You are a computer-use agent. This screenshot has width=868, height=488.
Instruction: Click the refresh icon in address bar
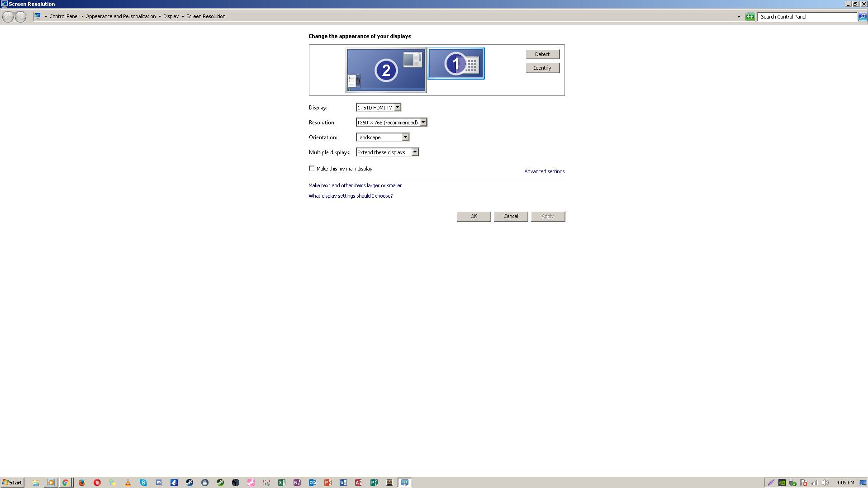(x=750, y=17)
